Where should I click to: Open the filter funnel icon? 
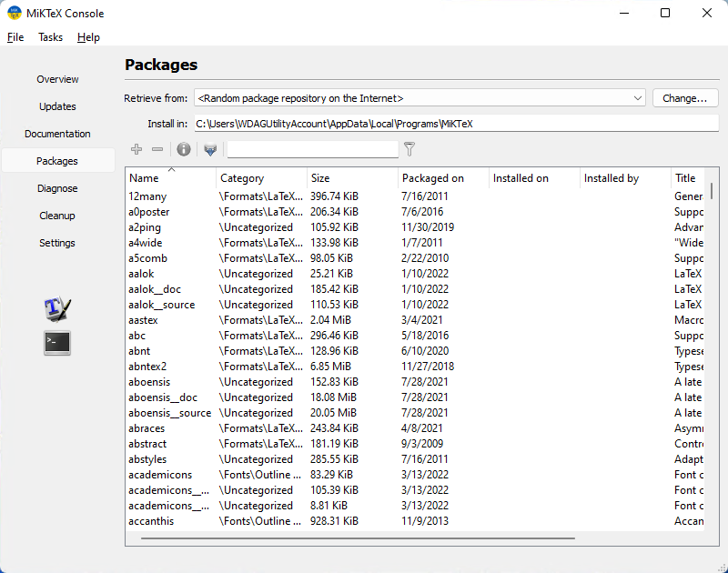pos(409,149)
